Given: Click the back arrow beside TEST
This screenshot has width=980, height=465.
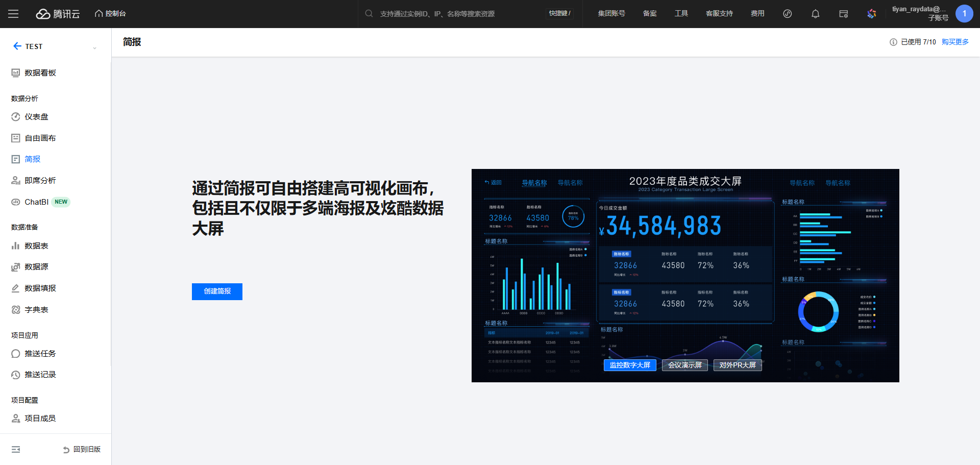Looking at the screenshot, I should click(x=17, y=46).
